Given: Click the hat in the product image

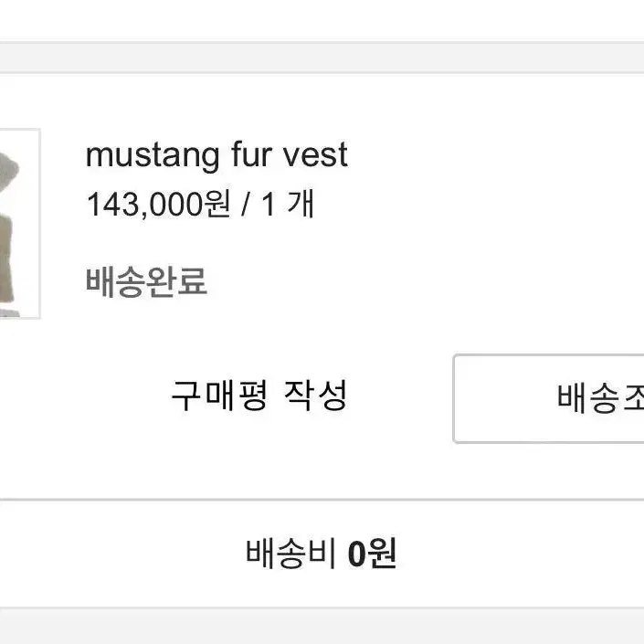Looking at the screenshot, I should 8,171.
